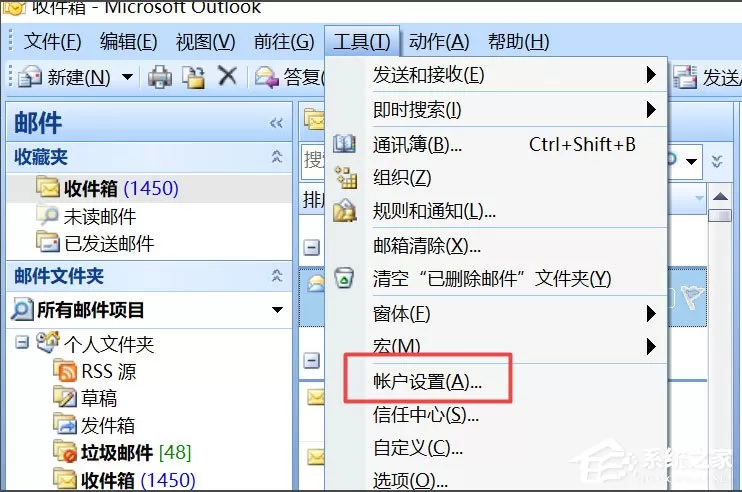The width and height of the screenshot is (742, 492).
Task: Click the move to folder icon
Action: [x=194, y=77]
